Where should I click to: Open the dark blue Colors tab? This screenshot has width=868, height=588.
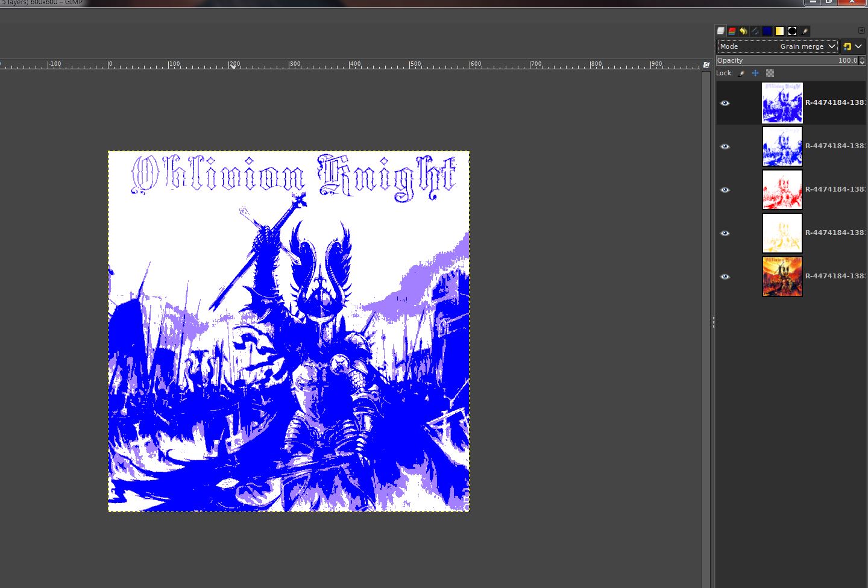pyautogui.click(x=767, y=31)
